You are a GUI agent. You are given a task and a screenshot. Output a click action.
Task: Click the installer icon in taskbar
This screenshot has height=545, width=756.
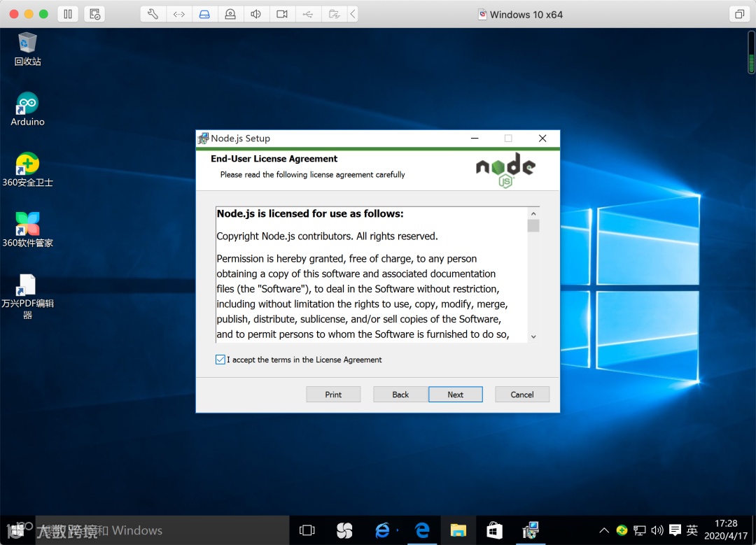[531, 530]
